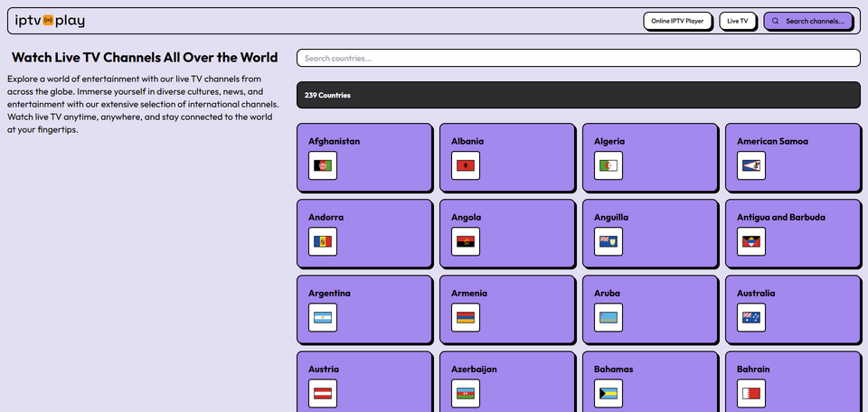
Task: Click the Afghanistan country name
Action: [x=334, y=141]
